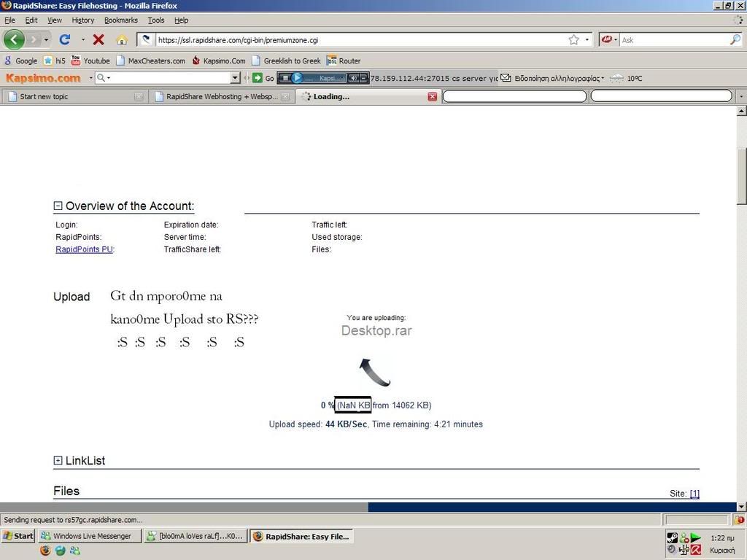Go to the Firefox home page icon

(x=122, y=39)
